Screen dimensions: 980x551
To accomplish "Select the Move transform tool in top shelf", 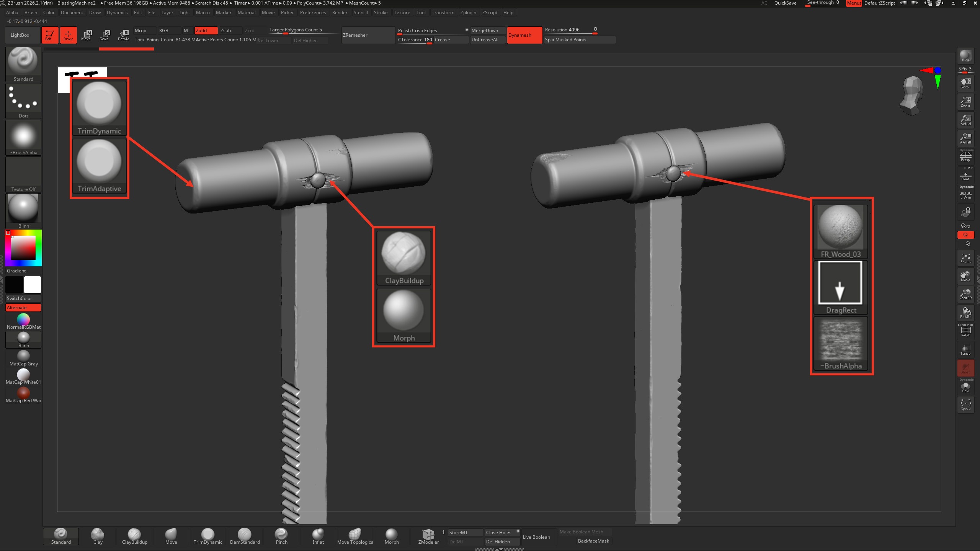I will 87,35.
